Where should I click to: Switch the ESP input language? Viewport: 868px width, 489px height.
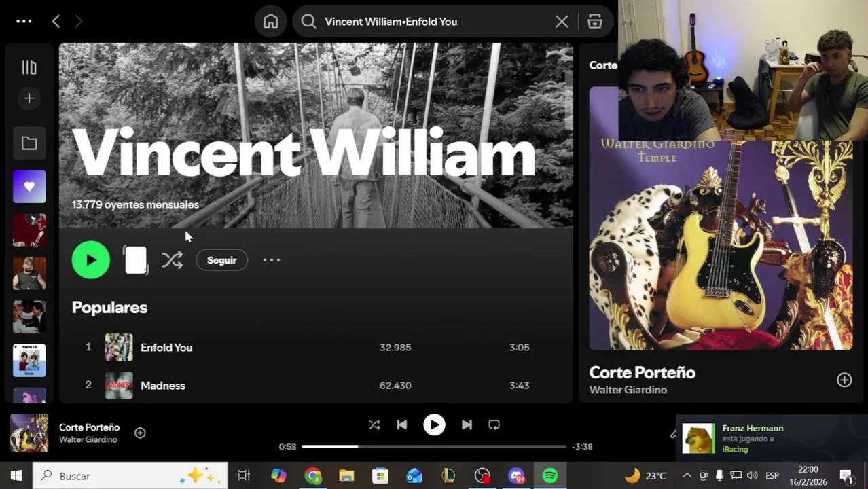pos(772,476)
